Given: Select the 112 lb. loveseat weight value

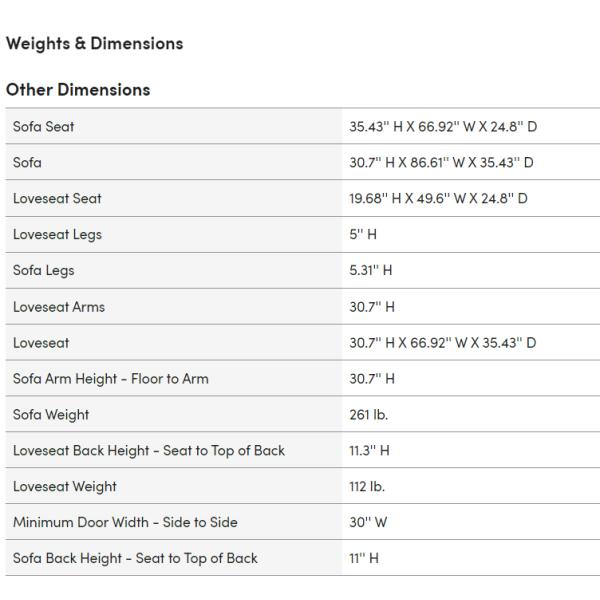Looking at the screenshot, I should tap(367, 487).
